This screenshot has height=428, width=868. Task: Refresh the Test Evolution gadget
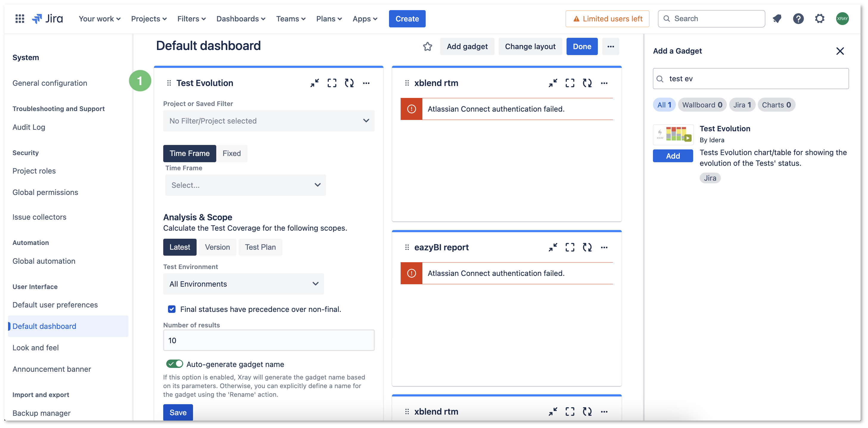click(349, 83)
